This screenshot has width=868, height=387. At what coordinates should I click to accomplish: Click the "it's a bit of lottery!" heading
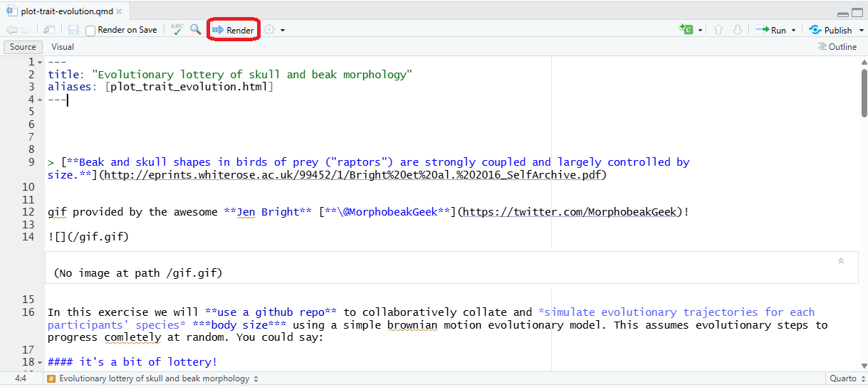click(x=132, y=362)
